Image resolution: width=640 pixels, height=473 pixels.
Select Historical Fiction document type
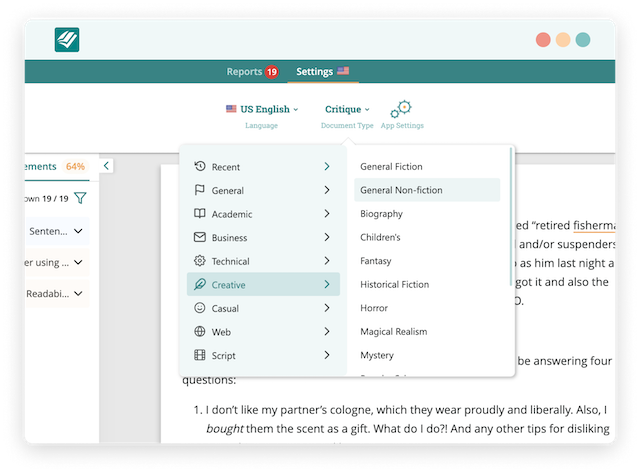point(427,284)
